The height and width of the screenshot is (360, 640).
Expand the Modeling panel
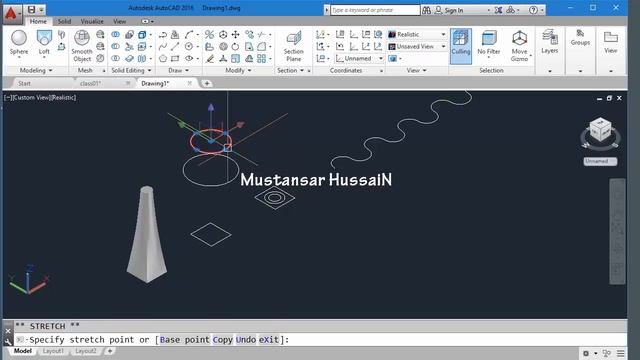(x=36, y=71)
